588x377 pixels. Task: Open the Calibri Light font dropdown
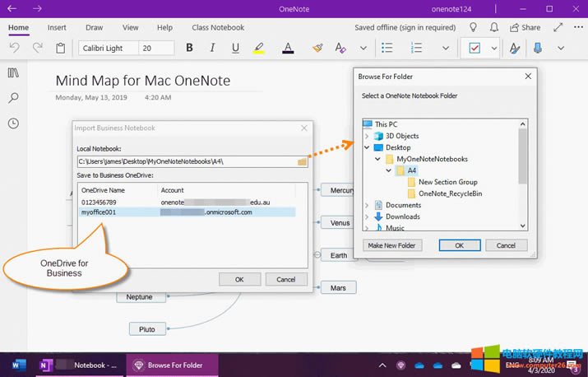click(109, 49)
